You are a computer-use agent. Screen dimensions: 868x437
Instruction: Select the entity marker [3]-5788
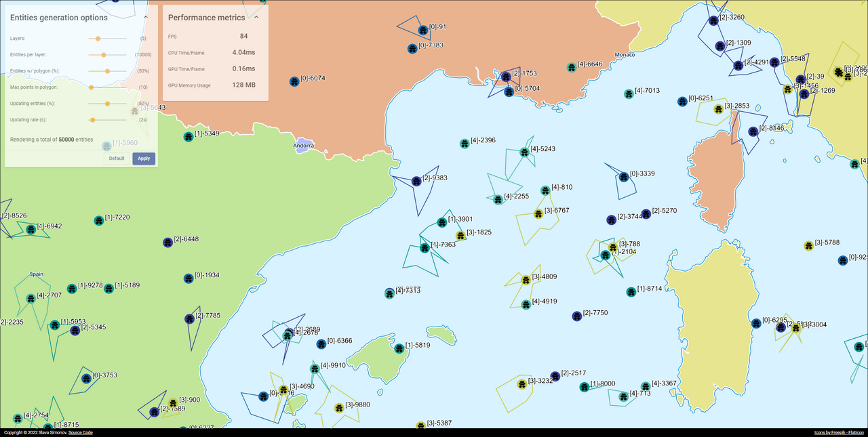pos(808,245)
